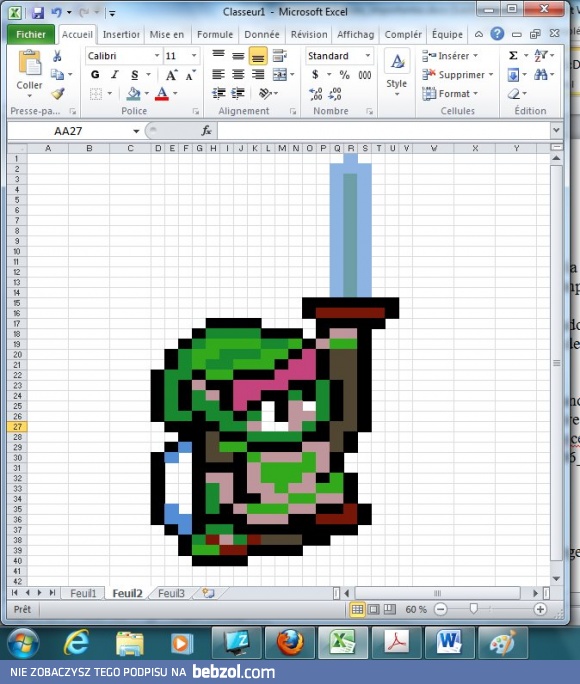This screenshot has width=580, height=684.
Task: Decrease font size with small A
Action: pos(191,75)
